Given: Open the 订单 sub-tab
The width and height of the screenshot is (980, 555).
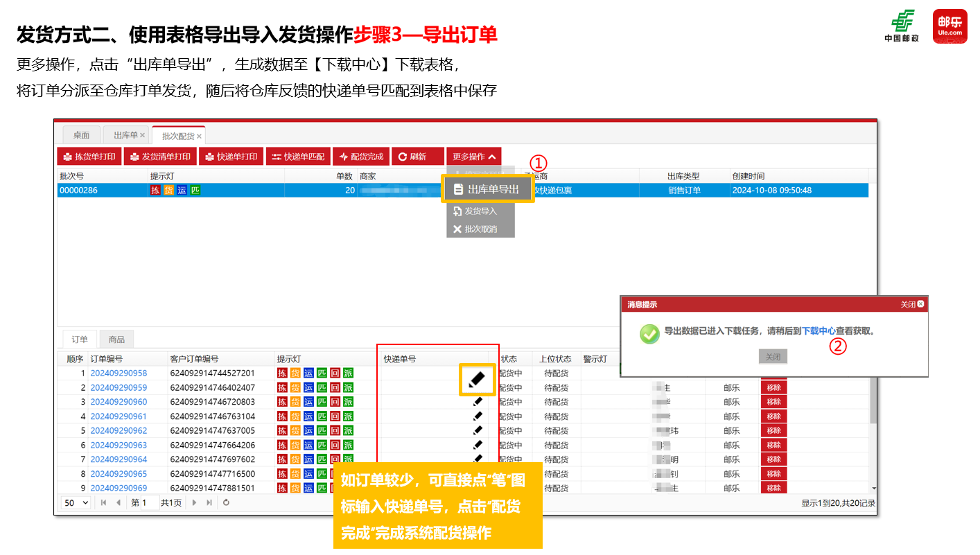Looking at the screenshot, I should coord(80,340).
